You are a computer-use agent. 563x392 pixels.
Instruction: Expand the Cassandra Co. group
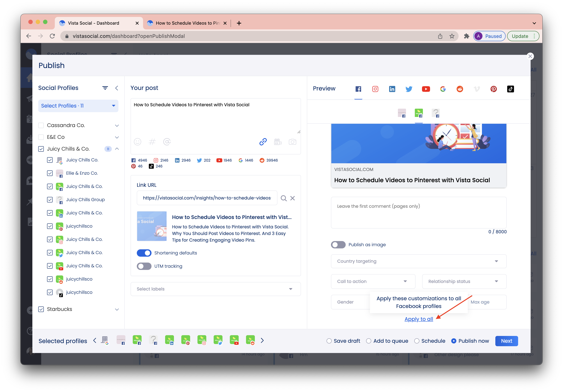117,126
